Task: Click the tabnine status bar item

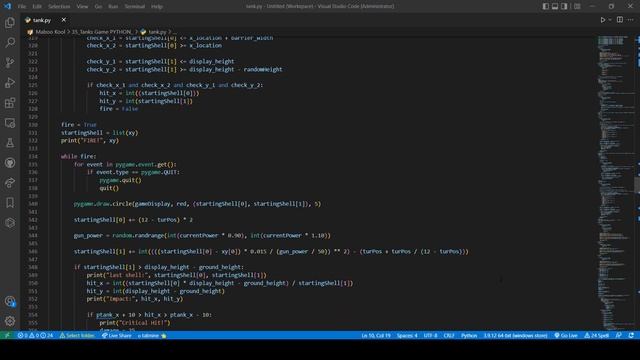Action: (152, 336)
